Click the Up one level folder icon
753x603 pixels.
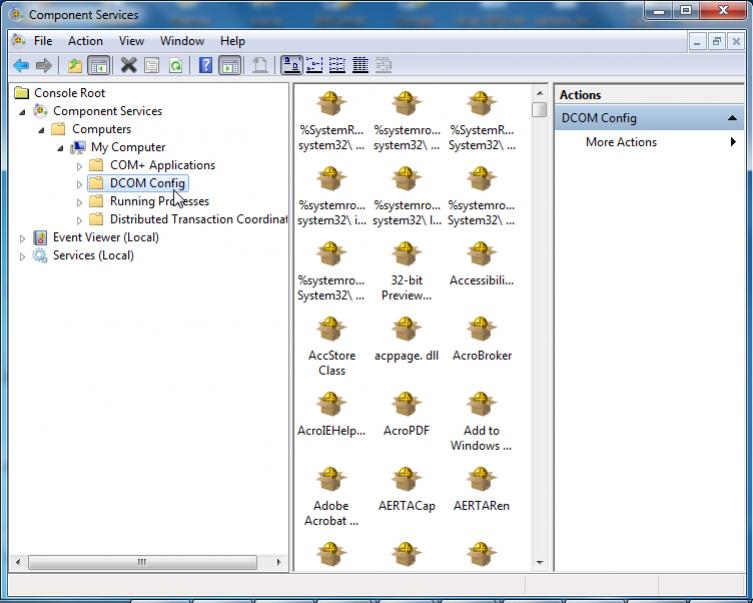[x=75, y=66]
